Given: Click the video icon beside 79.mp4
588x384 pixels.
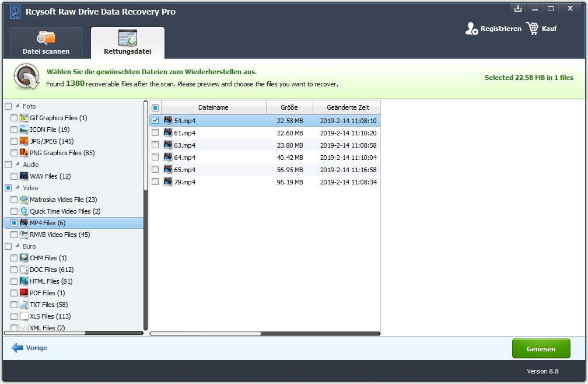Looking at the screenshot, I should click(168, 181).
